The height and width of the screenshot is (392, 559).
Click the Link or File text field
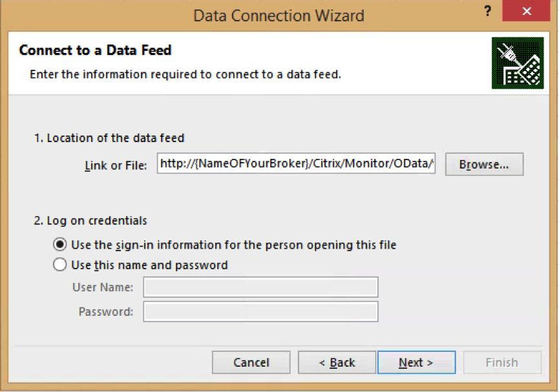point(296,165)
